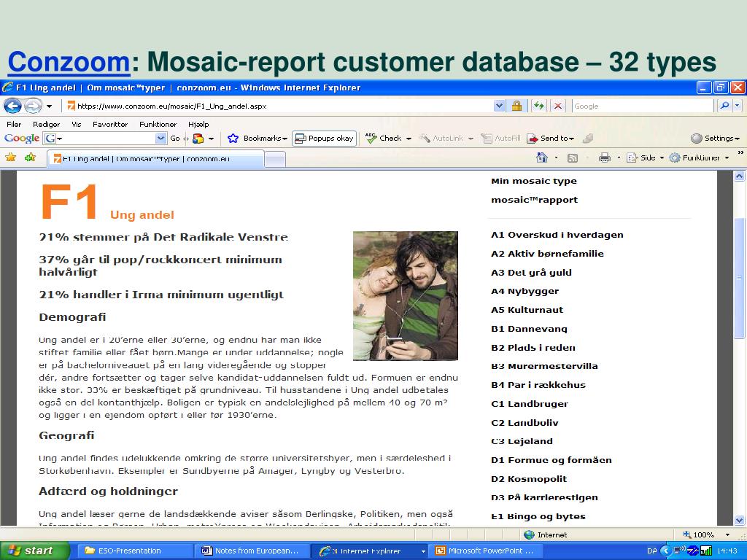Open the Side page menu
This screenshot has width=747, height=560.
point(645,157)
